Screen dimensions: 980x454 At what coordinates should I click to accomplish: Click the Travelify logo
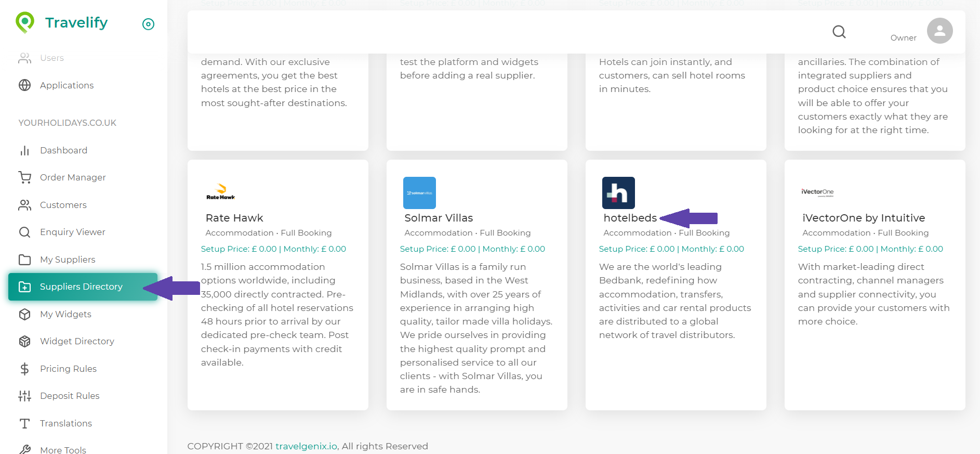click(62, 23)
